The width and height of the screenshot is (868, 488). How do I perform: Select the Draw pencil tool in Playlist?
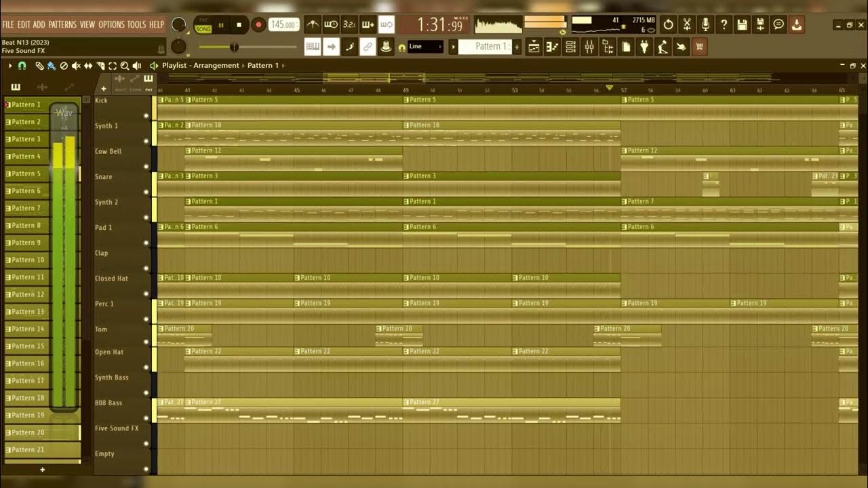click(39, 66)
